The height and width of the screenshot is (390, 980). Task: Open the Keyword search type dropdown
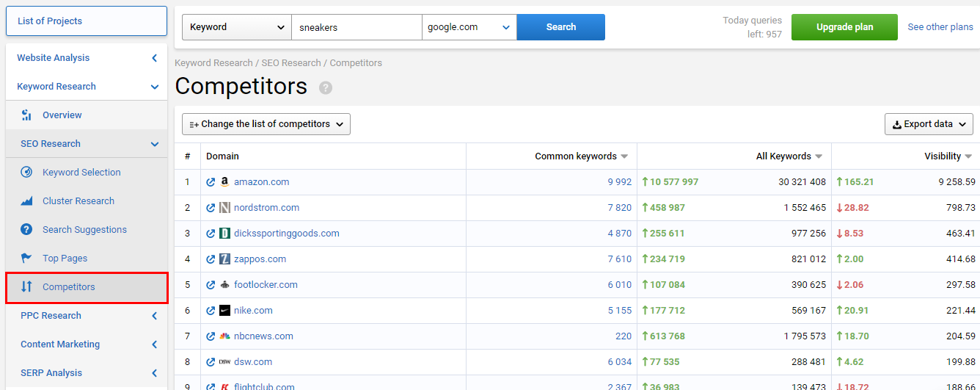236,27
